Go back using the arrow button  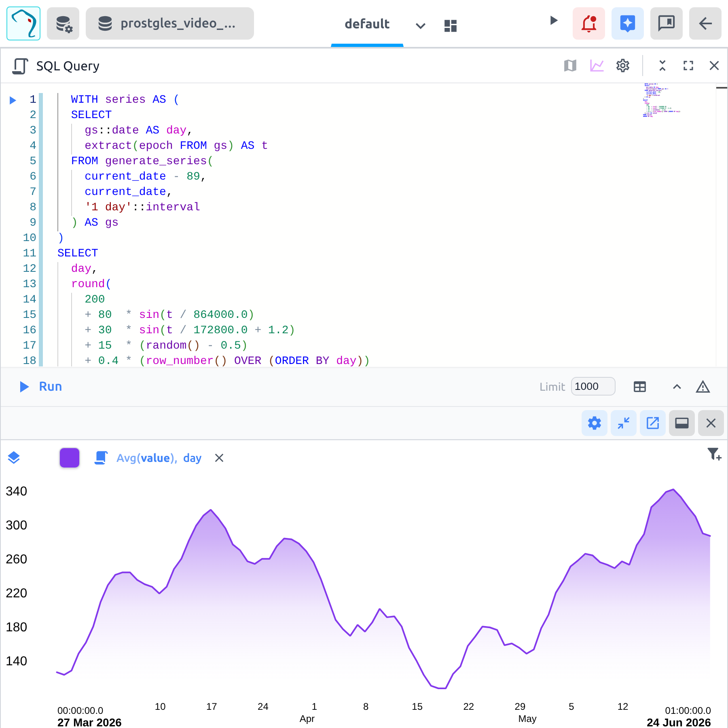click(705, 23)
